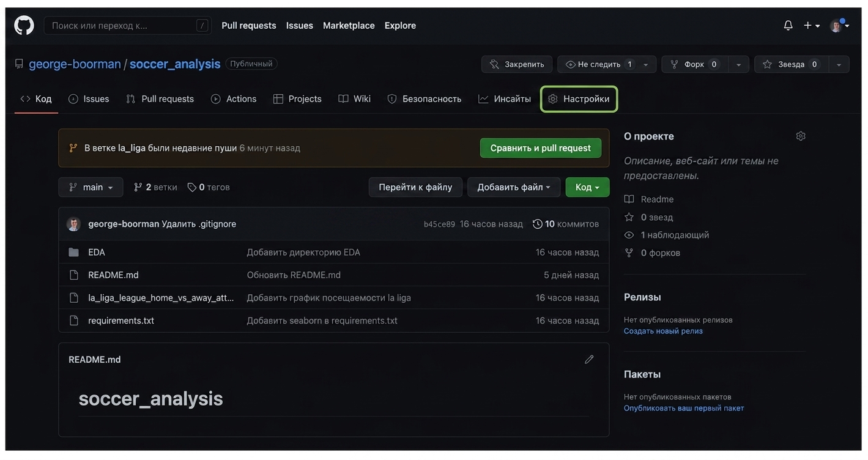
Task: Click the eye icon beside 1 наблюдающий
Action: pos(629,235)
